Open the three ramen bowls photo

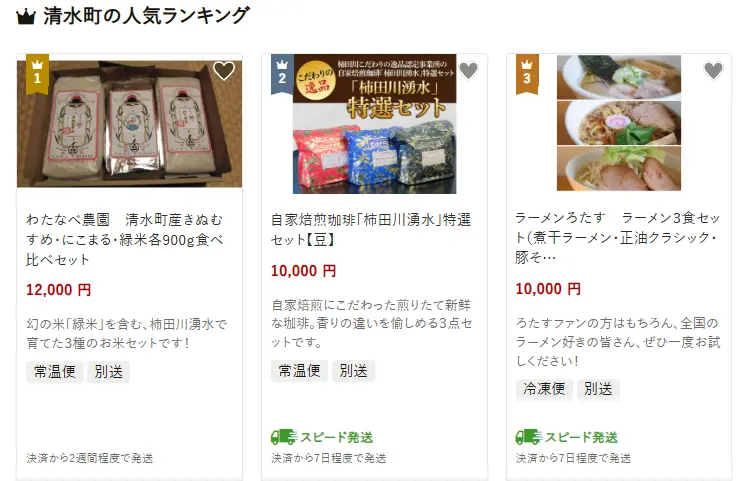click(619, 123)
